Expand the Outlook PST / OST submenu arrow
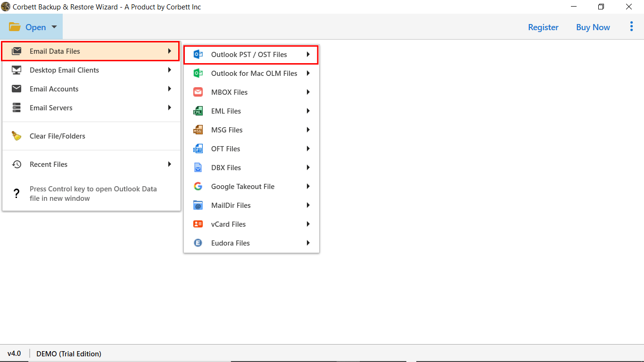Screen dimensions: 644x362 (x=308, y=54)
